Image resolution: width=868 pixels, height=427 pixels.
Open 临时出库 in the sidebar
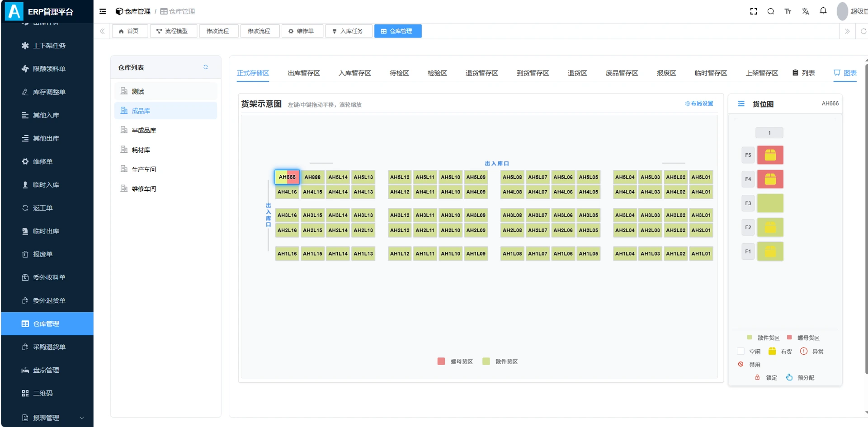pos(47,231)
